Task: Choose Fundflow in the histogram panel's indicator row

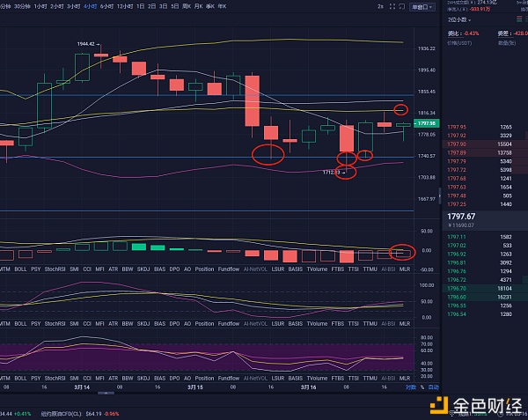Action: point(229,269)
